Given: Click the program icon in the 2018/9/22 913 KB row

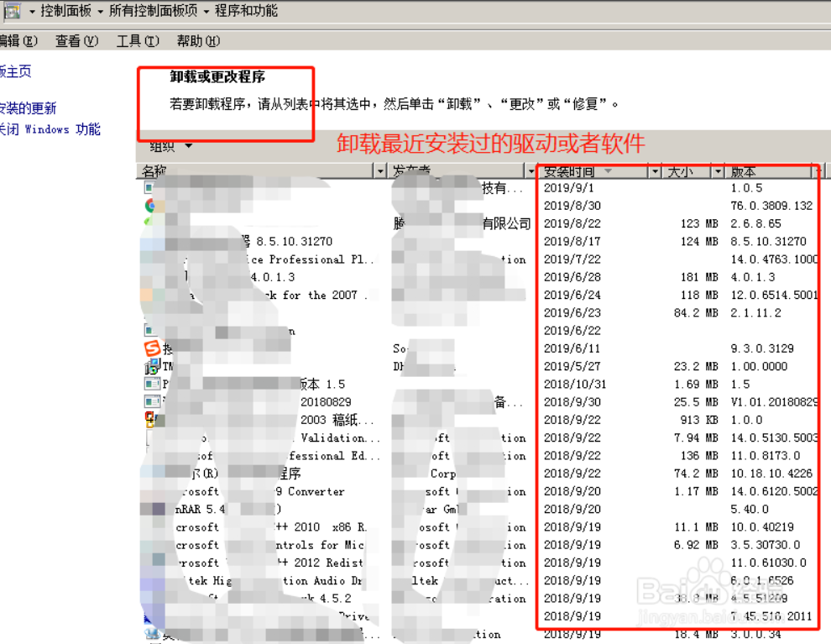Looking at the screenshot, I should 151,419.
